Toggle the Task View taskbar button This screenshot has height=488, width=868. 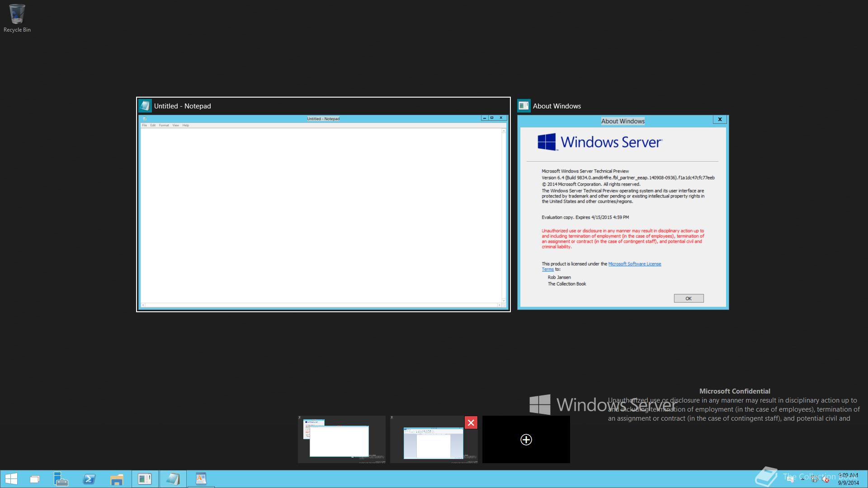(35, 479)
